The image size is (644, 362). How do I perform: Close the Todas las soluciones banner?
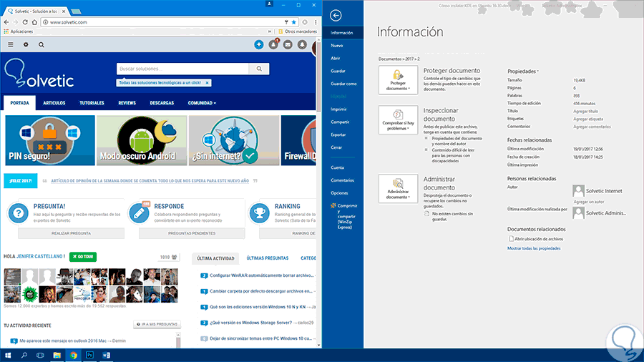pyautogui.click(x=208, y=83)
